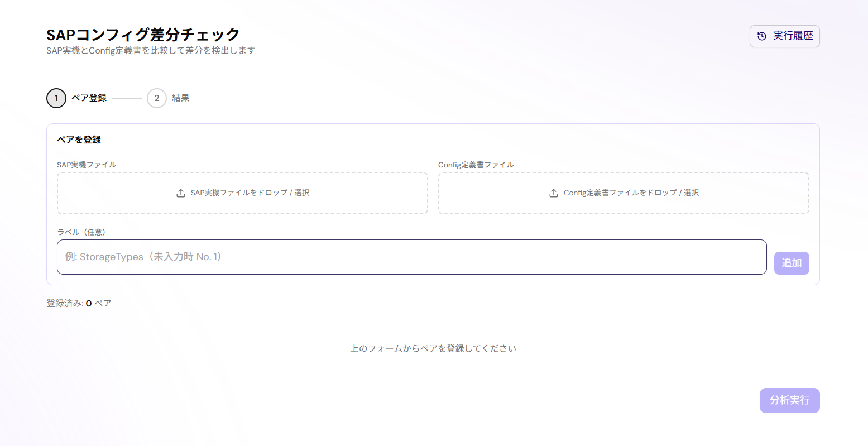This screenshot has height=446, width=868.
Task: Click the ペア登録 step label
Action: pyautogui.click(x=89, y=98)
